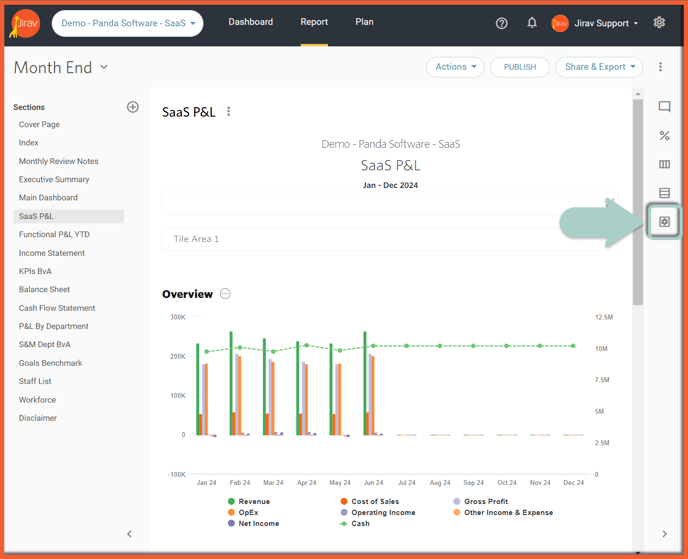Select Monthly Review Notes section
The width and height of the screenshot is (688, 559).
pyautogui.click(x=58, y=161)
